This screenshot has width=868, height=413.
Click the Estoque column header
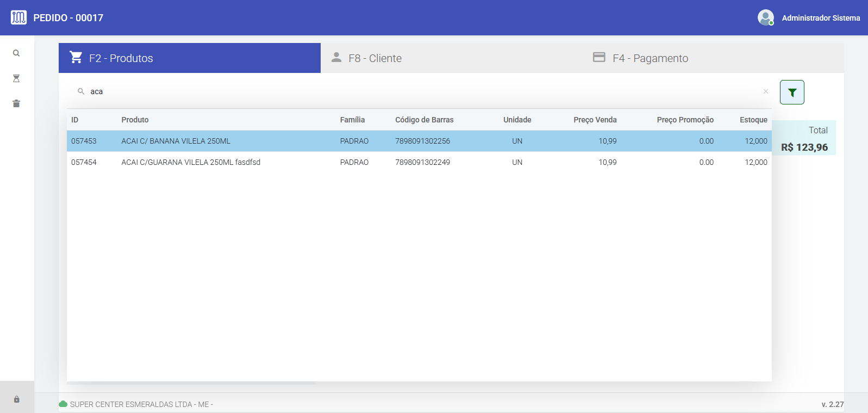(753, 120)
